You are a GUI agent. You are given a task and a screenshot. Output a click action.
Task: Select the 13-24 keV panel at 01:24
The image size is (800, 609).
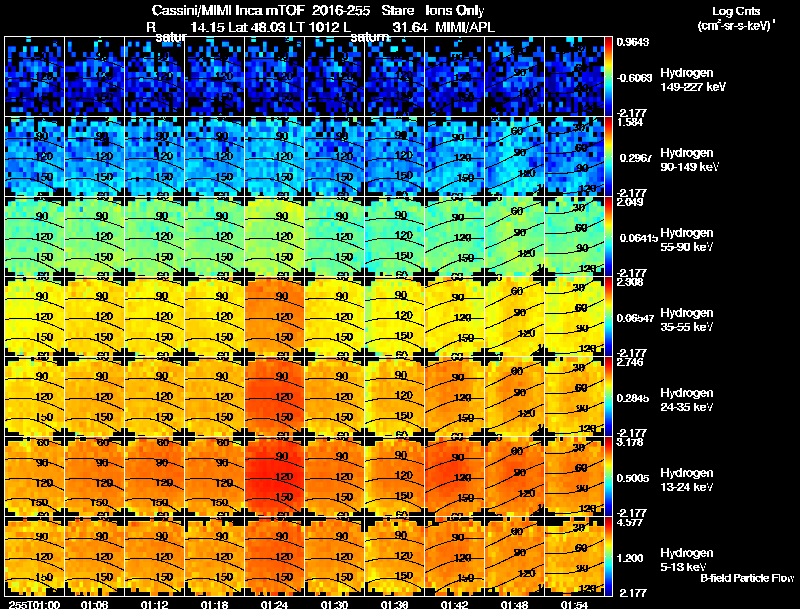click(274, 476)
